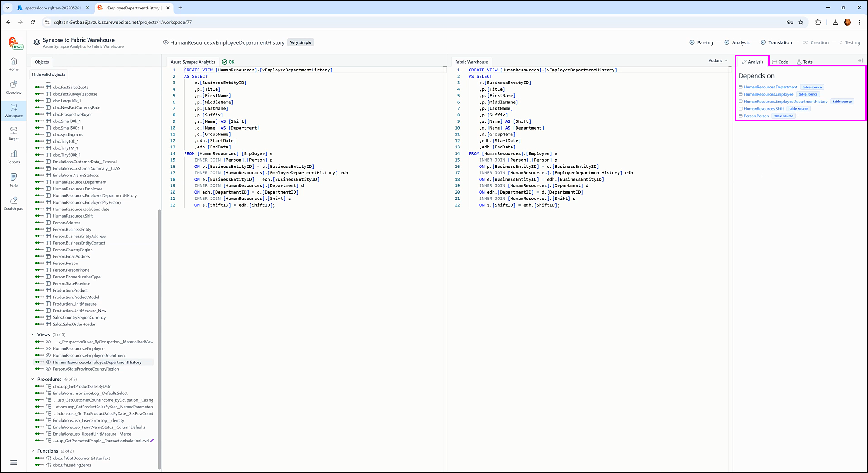Switch to the Code tab

coord(780,62)
